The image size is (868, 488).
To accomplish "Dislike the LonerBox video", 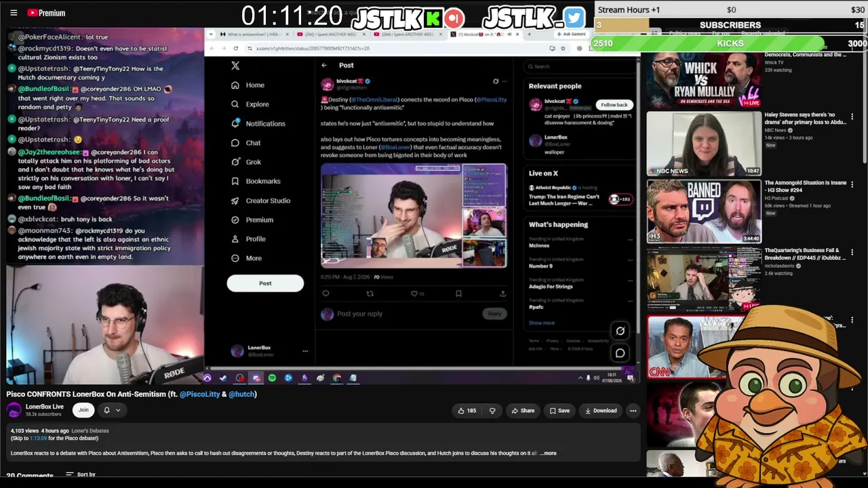I will [492, 411].
